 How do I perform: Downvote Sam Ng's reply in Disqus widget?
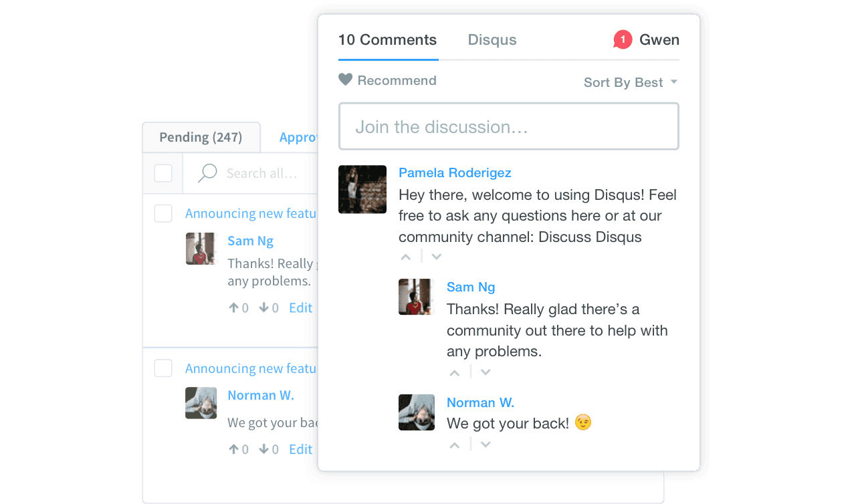(486, 372)
